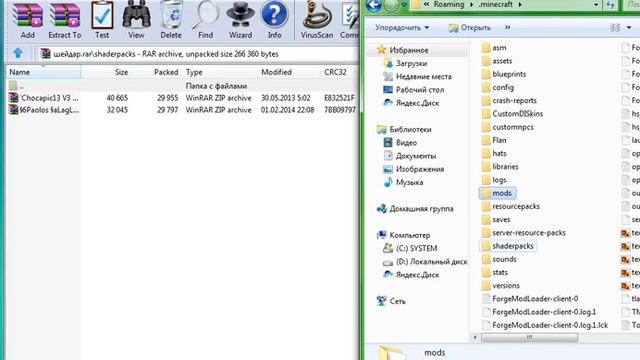Sort WinRAR list by Modified column
640x360 pixels.
tap(289, 72)
